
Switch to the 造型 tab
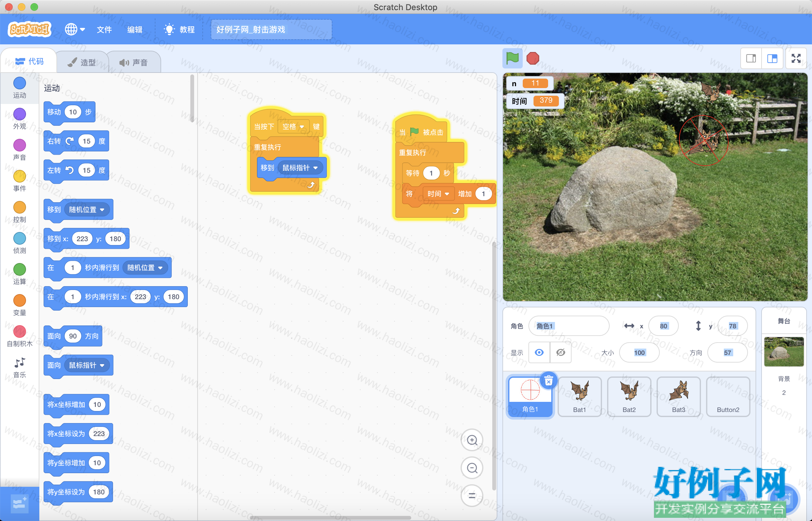click(82, 62)
